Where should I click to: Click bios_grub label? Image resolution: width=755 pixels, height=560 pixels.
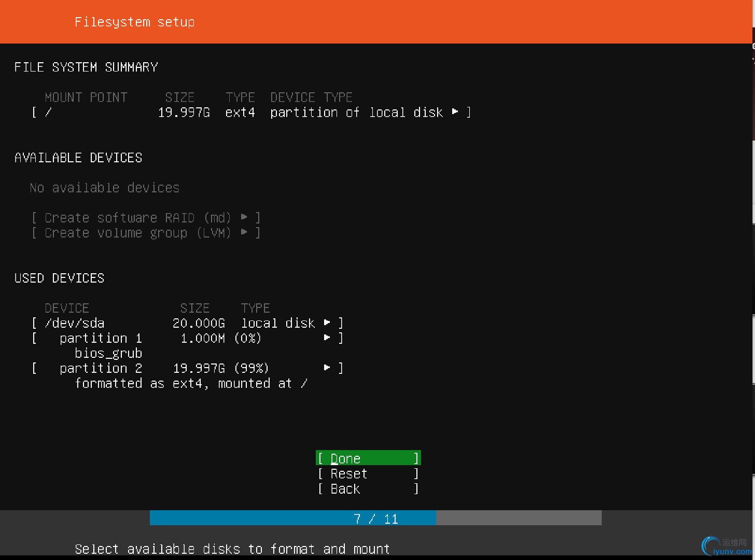pos(108,354)
